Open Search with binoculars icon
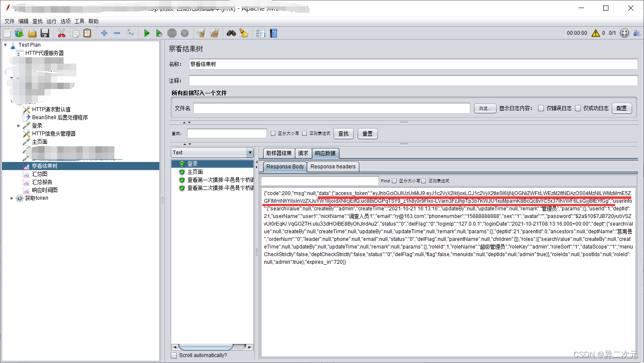 pos(231,33)
